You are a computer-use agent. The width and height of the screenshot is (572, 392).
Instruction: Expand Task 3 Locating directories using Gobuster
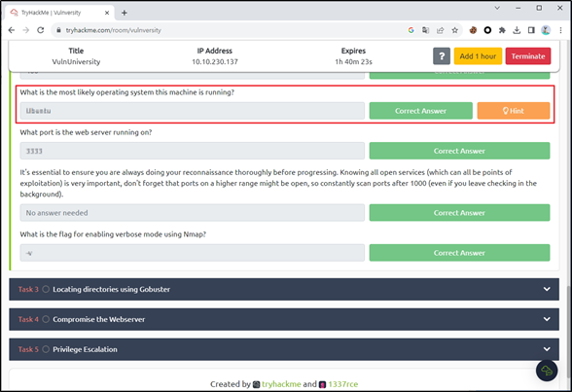[284, 290]
